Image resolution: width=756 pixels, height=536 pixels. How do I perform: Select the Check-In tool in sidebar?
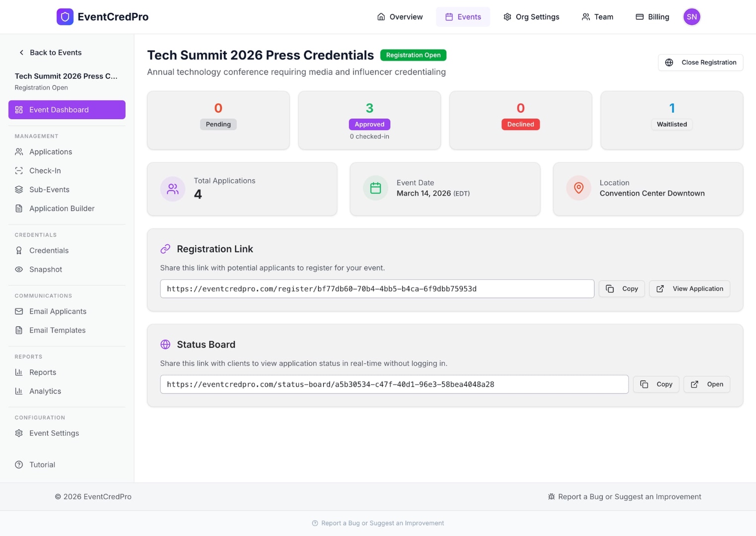coord(45,170)
